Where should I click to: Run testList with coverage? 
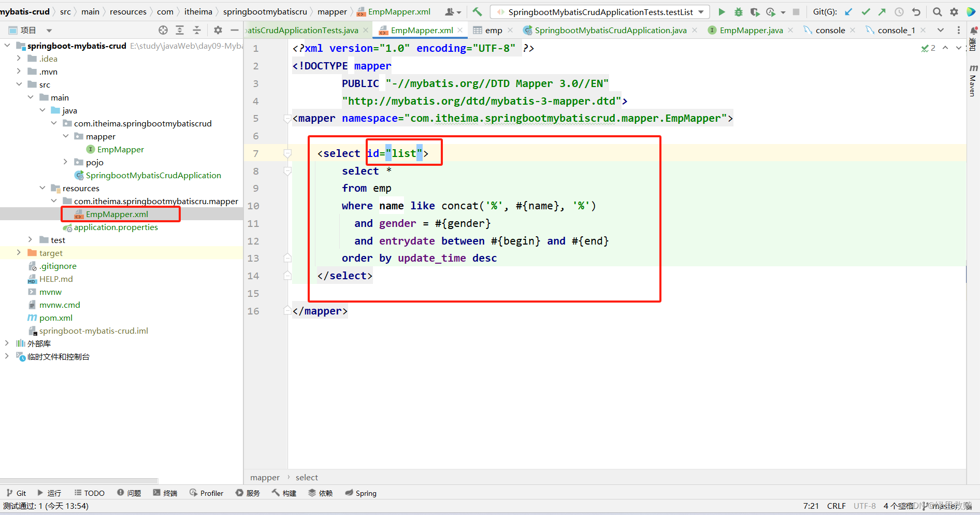coord(755,11)
